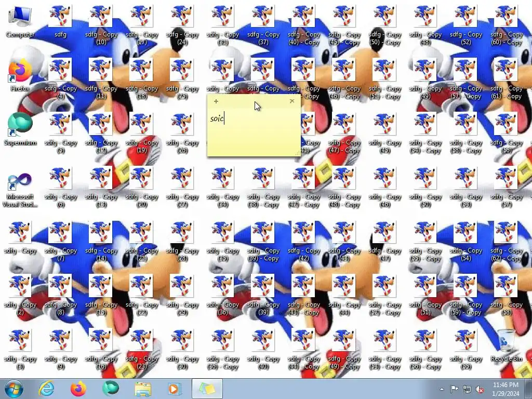
Task: Select the Firefox desktop shortcut
Action: click(x=20, y=75)
